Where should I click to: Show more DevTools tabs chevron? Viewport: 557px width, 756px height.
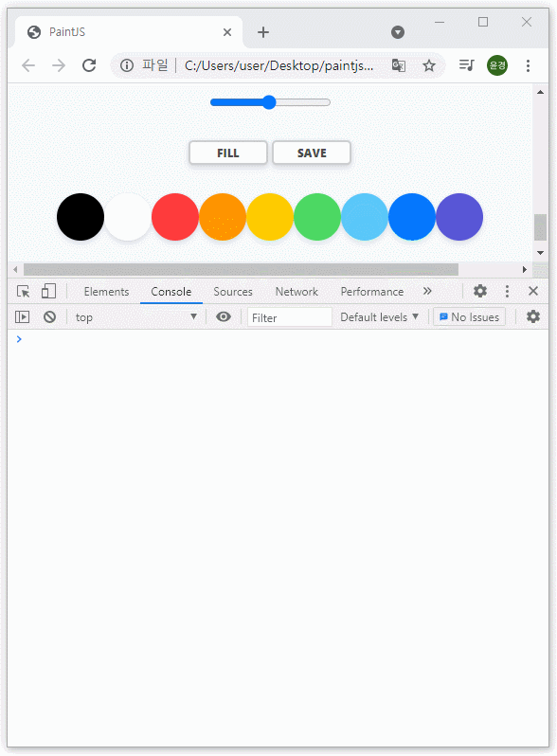427,291
